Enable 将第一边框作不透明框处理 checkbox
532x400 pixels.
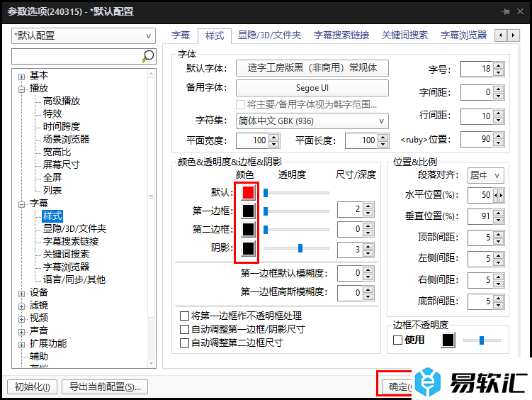point(185,316)
